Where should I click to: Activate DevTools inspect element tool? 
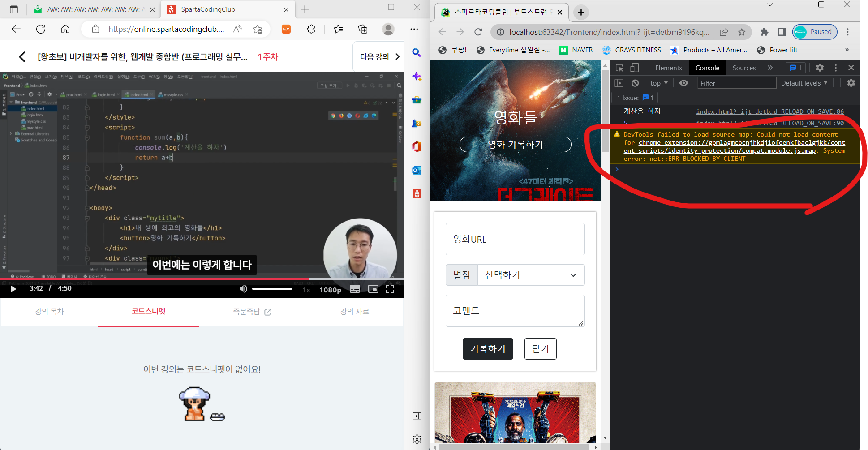619,68
